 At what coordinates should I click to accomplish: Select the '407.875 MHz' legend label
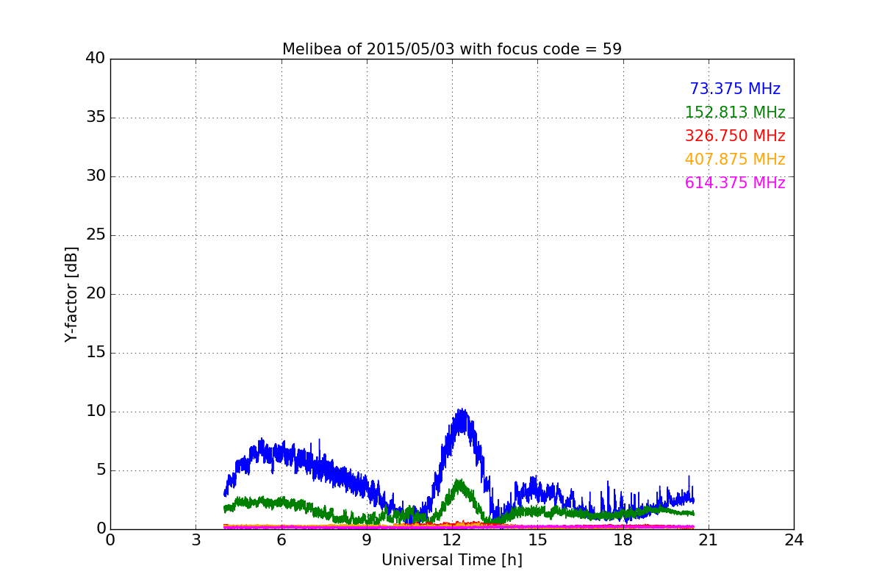(735, 159)
